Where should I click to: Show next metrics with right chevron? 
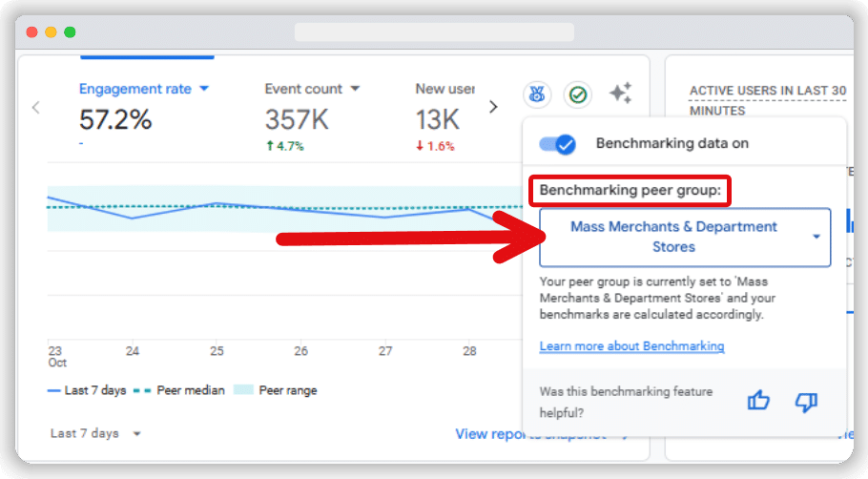[493, 107]
